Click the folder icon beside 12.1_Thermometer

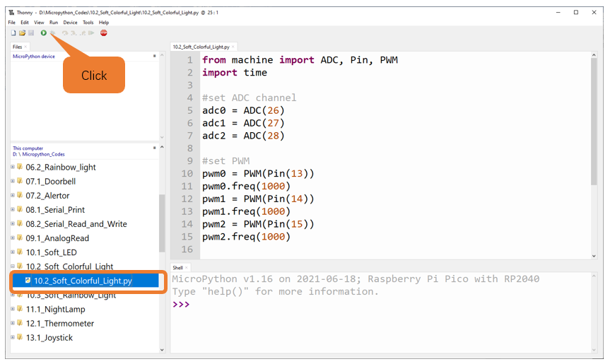pyautogui.click(x=20, y=323)
